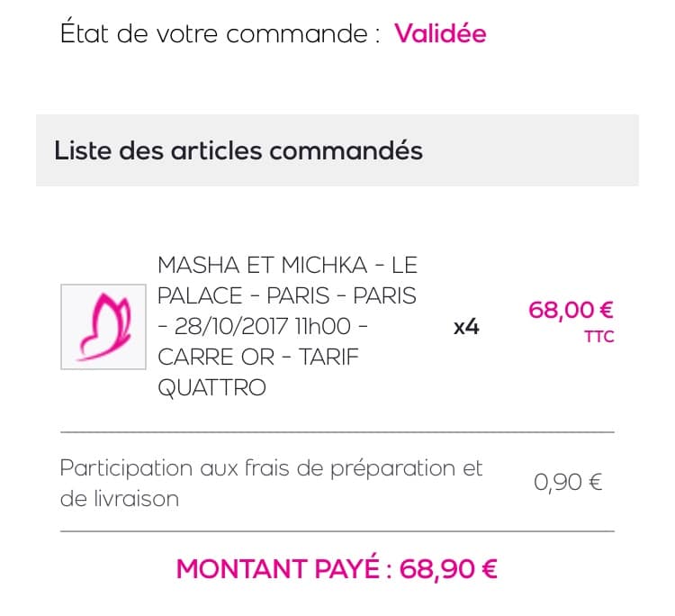The width and height of the screenshot is (675, 616).
Task: Click the small "TTC" tax label
Action: (599, 339)
